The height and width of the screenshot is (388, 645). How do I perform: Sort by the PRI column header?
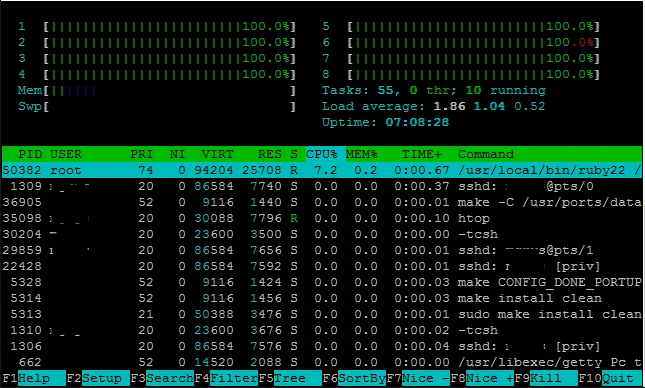(x=142, y=154)
